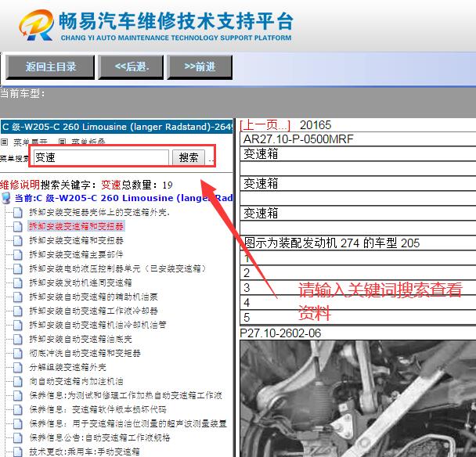Click table row numbered 3
Screen dimensions: 476x457
pos(358,288)
